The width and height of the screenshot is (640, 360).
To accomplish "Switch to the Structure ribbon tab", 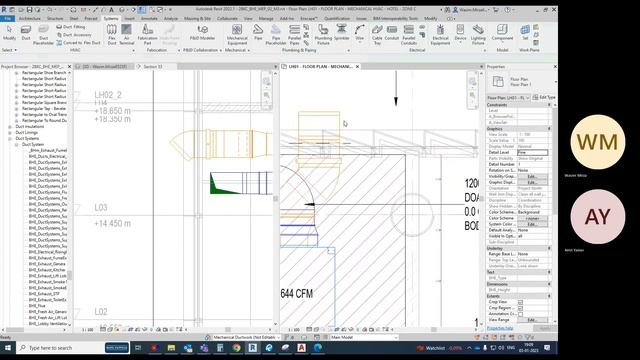I will (55, 18).
